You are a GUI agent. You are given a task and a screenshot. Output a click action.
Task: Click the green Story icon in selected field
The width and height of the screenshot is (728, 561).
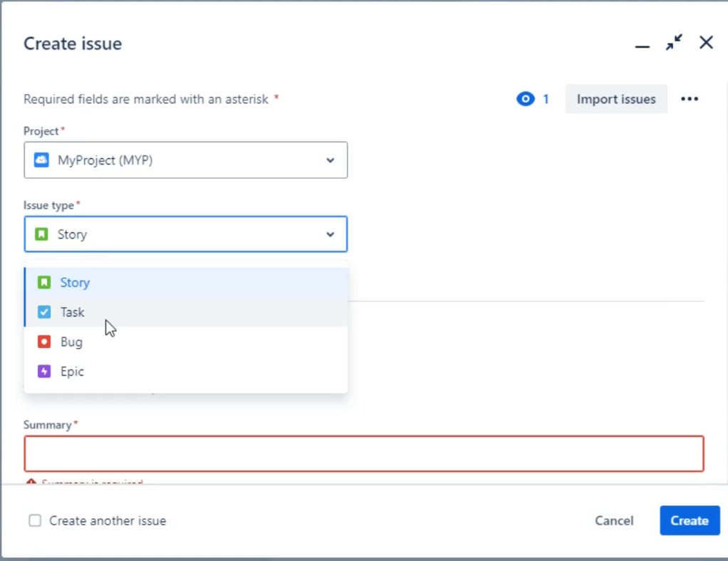coord(41,234)
